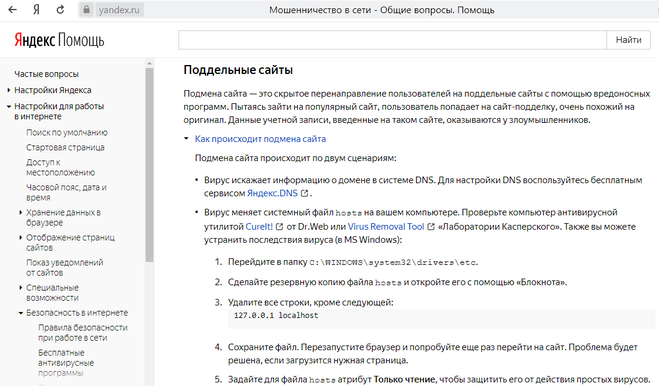This screenshot has width=659, height=386.
Task: Open Бесплатные антивирусные программы item
Action: 66,362
